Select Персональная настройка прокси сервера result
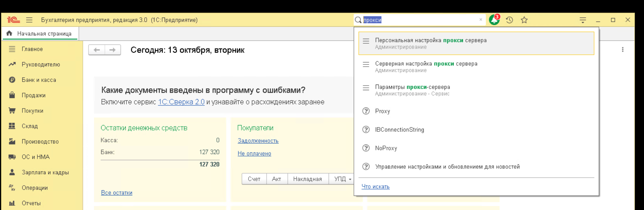The height and width of the screenshot is (210, 644). click(x=476, y=43)
